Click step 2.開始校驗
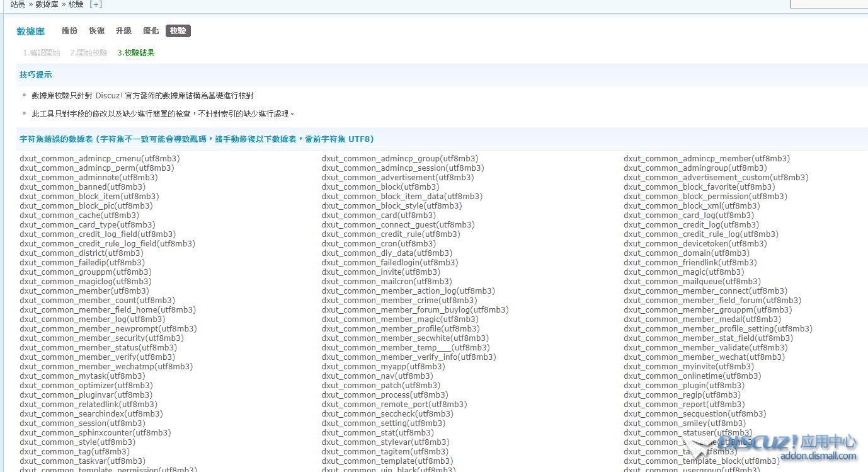Viewport: 868px width, 472px height. point(88,53)
